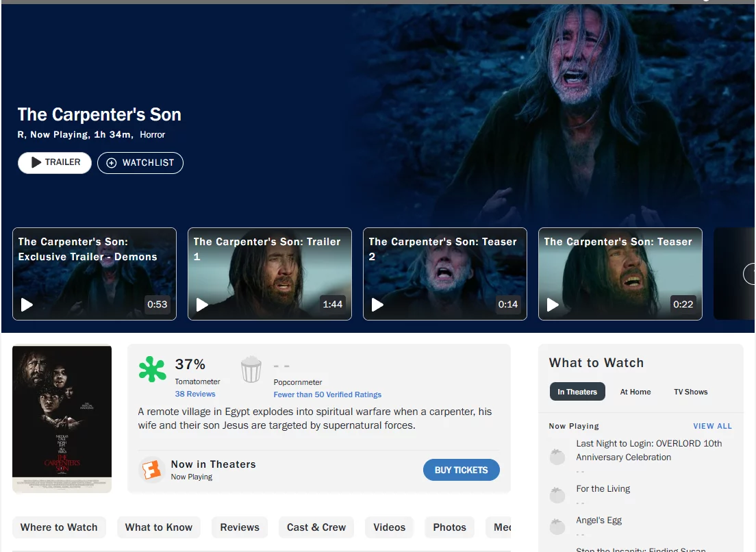The height and width of the screenshot is (552, 756).
Task: Open The Carpenter's Son movie poster
Action: tap(62, 419)
